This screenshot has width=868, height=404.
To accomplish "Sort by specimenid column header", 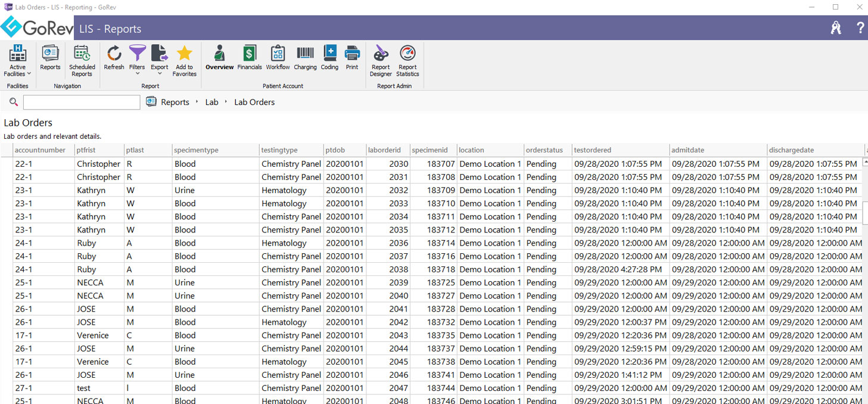I will tap(434, 150).
